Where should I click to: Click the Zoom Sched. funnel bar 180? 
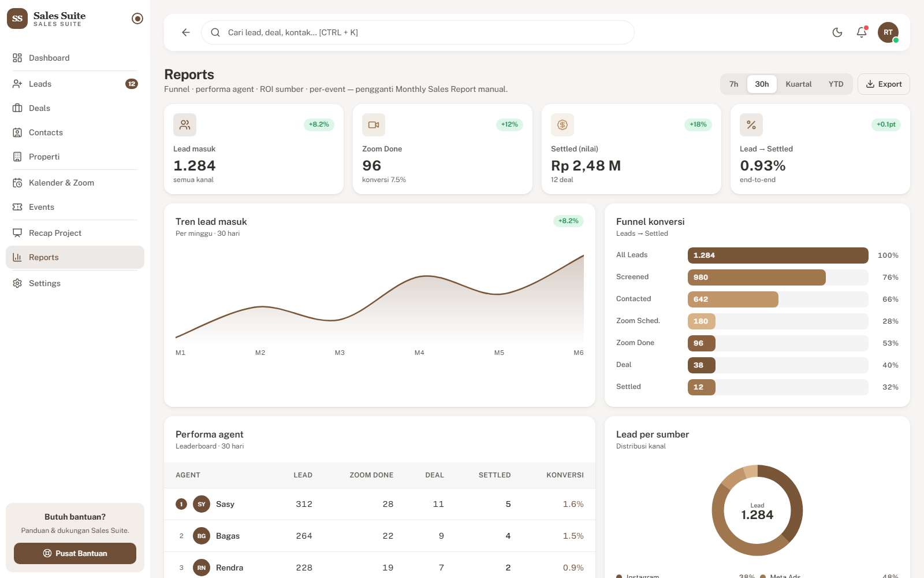pos(702,321)
